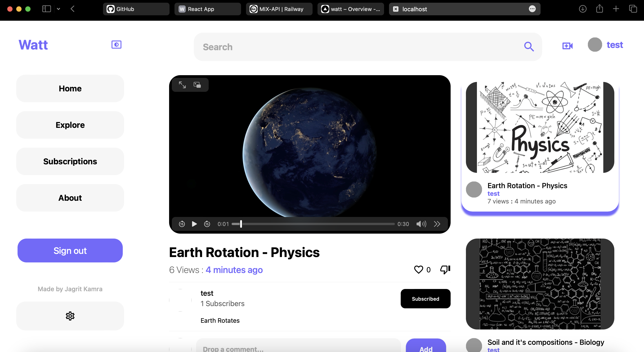This screenshot has width=644, height=352.
Task: Open settings via the gear icon
Action: click(x=70, y=316)
